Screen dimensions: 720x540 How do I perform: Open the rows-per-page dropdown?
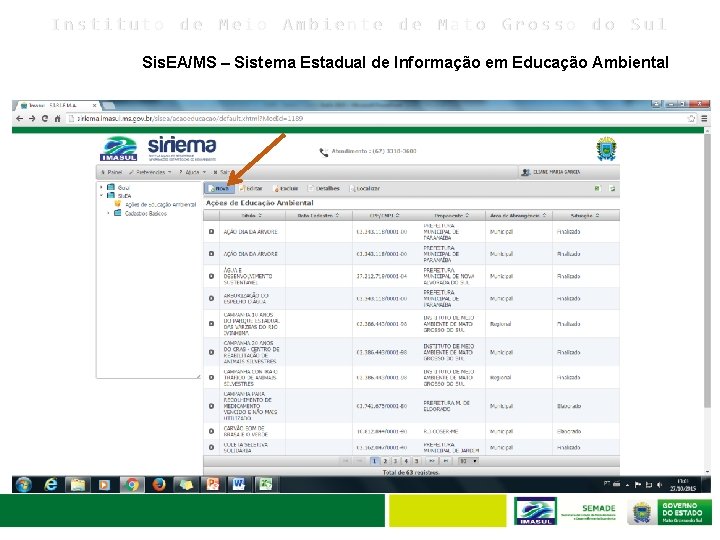469,461
